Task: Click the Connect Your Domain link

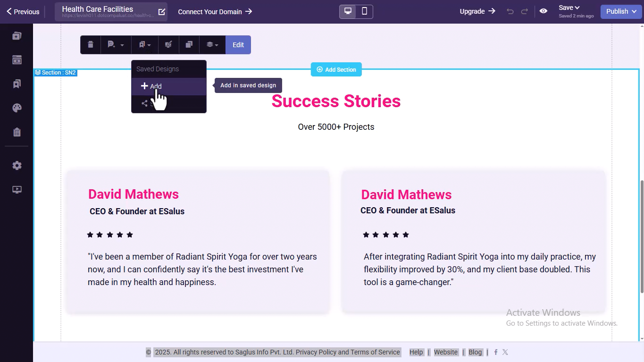Action: [x=215, y=11]
